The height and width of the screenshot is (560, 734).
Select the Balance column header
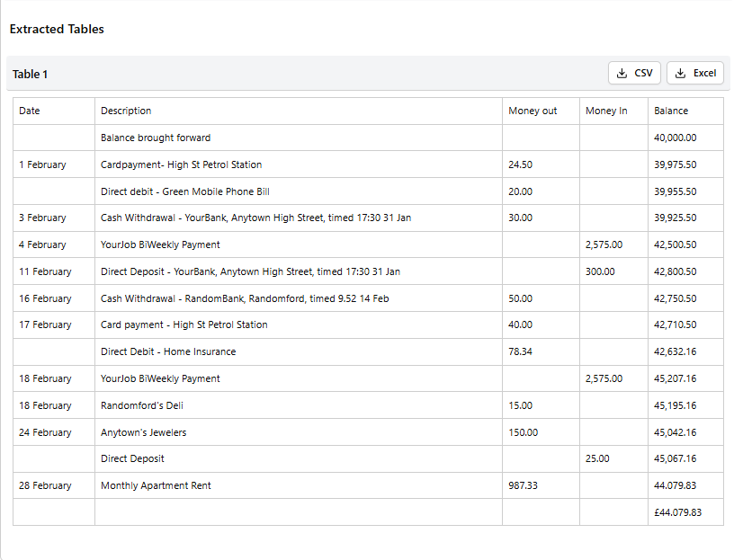click(x=671, y=111)
